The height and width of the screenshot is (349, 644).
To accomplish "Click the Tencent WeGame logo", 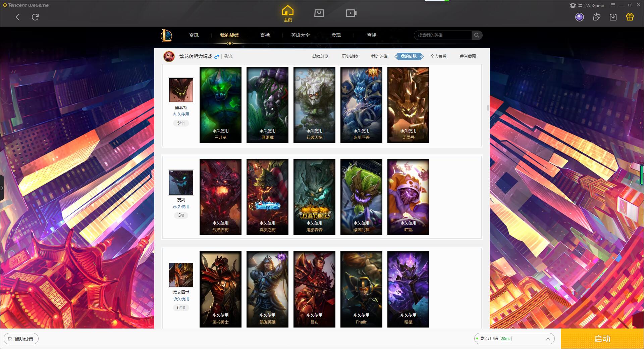I will tap(26, 5).
